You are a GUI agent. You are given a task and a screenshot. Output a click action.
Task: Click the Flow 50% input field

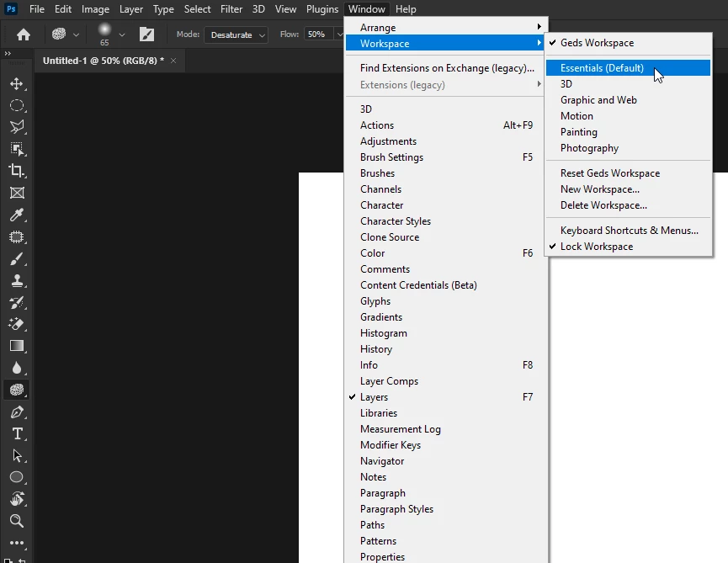point(318,35)
